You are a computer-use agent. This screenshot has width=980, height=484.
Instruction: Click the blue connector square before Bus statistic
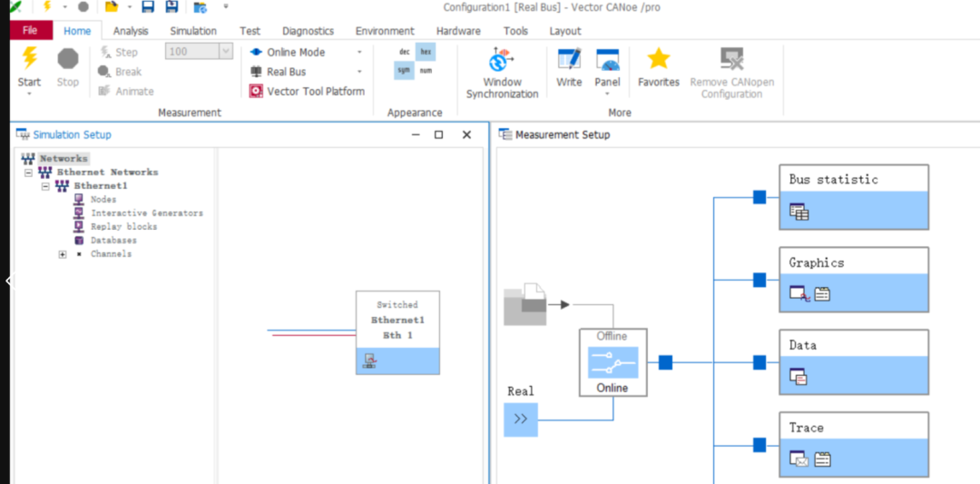coord(759,198)
